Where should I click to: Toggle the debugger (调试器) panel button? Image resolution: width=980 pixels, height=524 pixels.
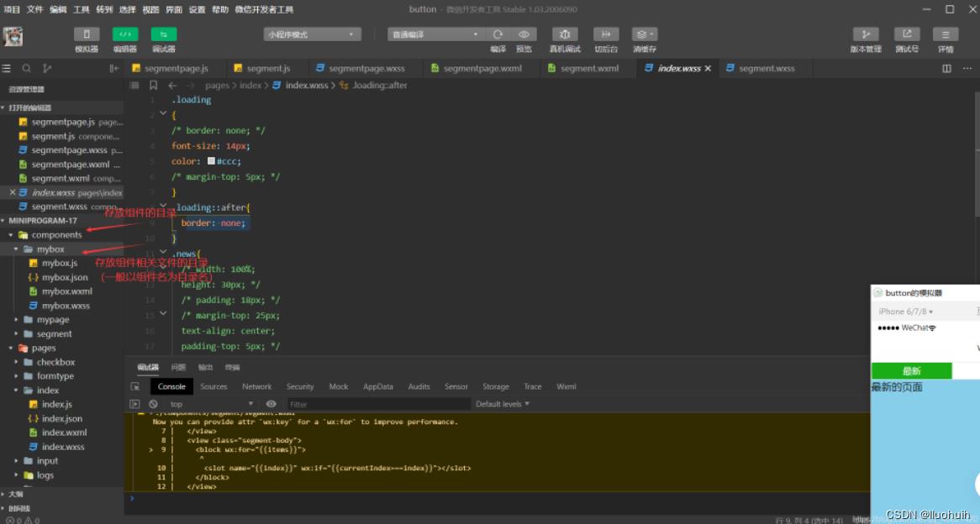(164, 34)
